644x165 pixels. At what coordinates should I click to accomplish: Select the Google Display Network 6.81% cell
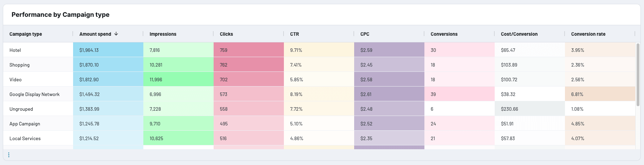point(577,95)
